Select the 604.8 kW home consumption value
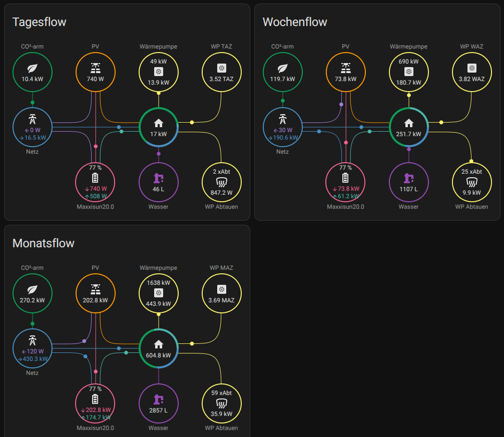This screenshot has height=437, width=504. [159, 355]
